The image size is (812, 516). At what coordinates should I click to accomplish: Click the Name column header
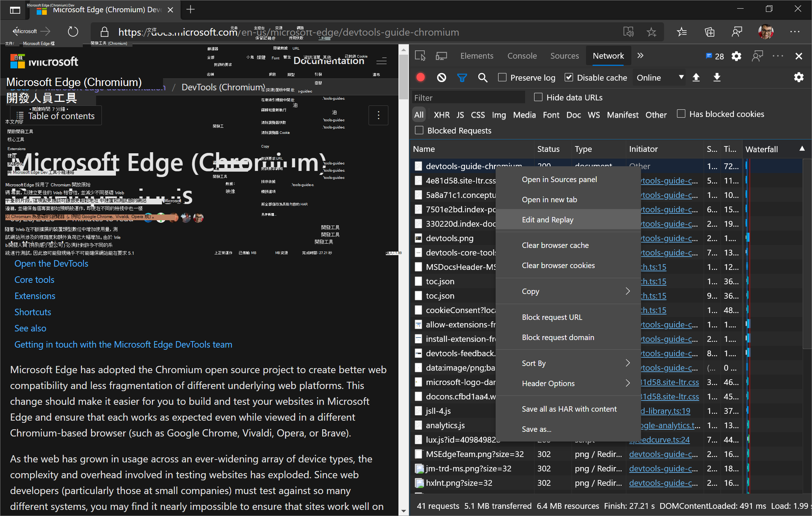pos(472,149)
